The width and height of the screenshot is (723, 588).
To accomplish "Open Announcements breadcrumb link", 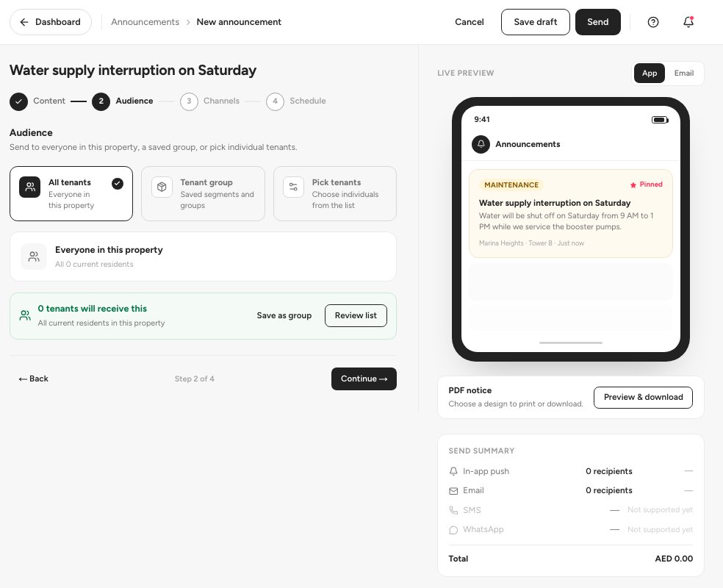I will click(145, 22).
